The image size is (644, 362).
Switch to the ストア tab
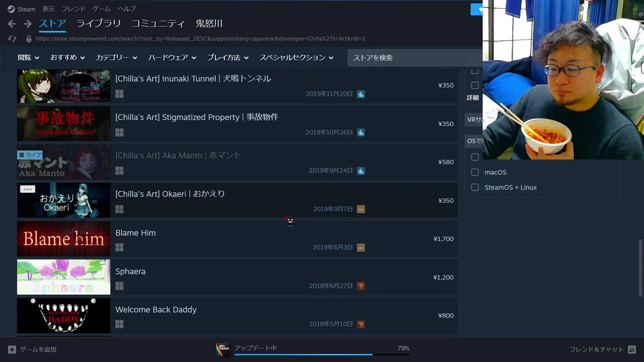[53, 24]
